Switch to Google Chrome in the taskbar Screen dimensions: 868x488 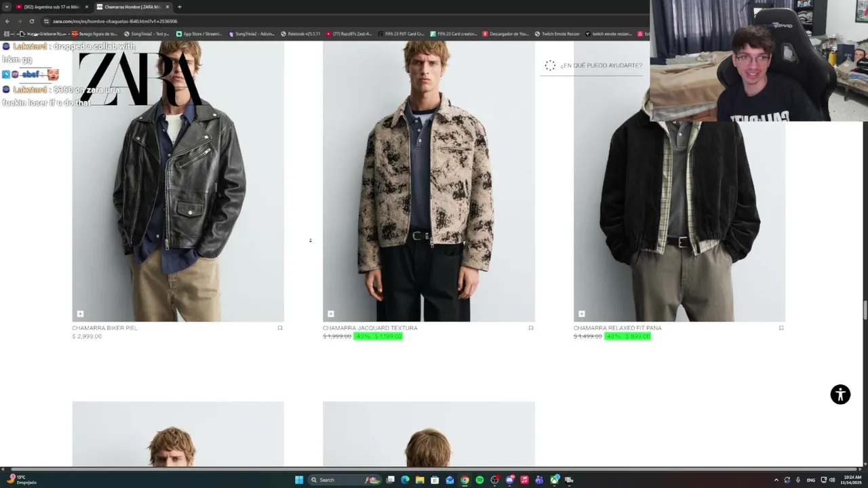465,480
